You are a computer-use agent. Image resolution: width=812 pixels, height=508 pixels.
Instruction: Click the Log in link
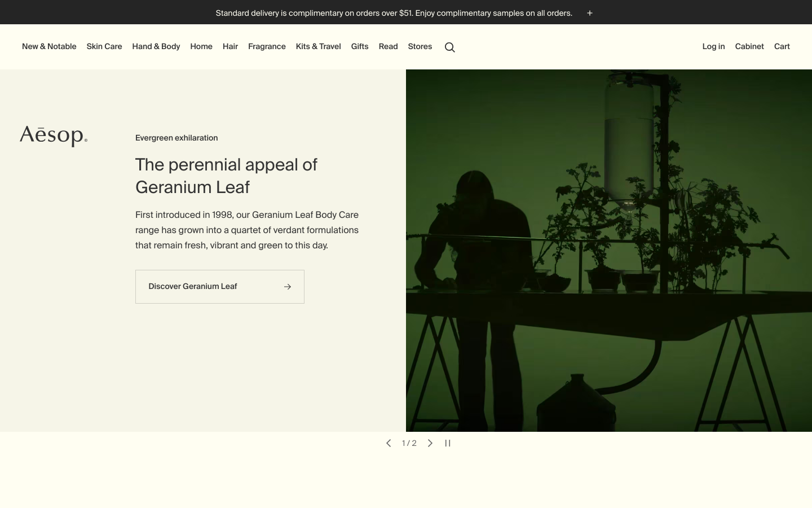coord(713,47)
